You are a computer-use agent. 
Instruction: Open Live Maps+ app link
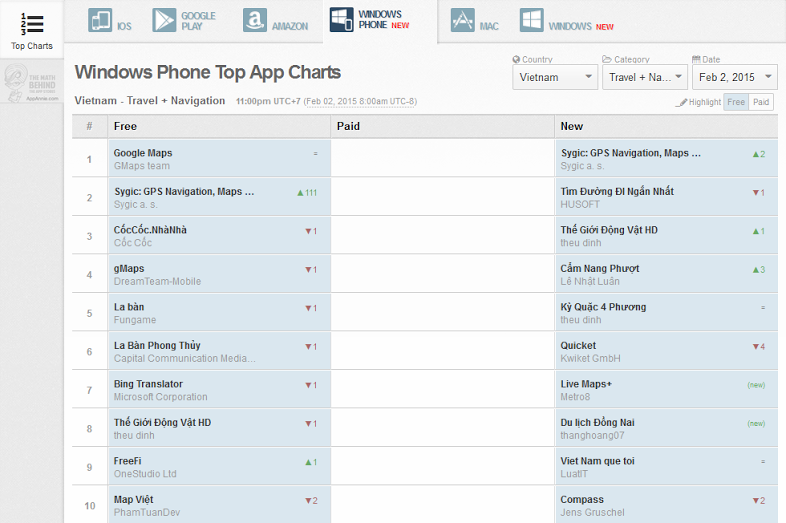point(586,384)
